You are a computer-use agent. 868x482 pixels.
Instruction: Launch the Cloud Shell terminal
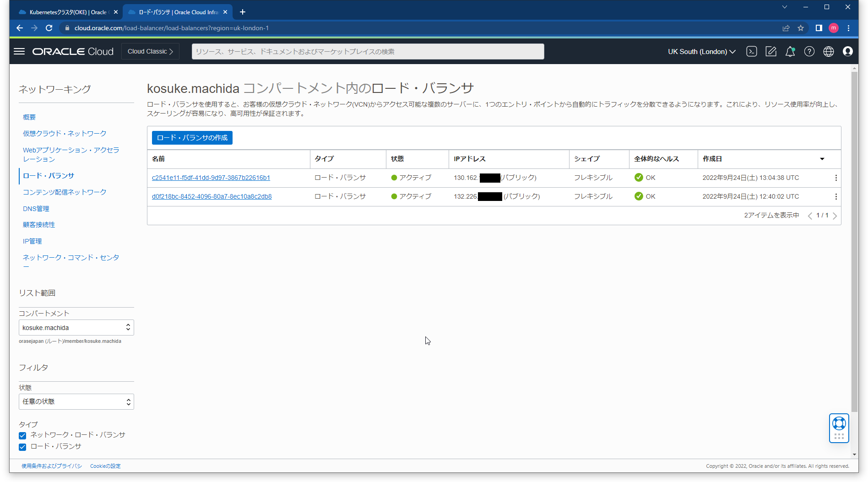point(751,51)
